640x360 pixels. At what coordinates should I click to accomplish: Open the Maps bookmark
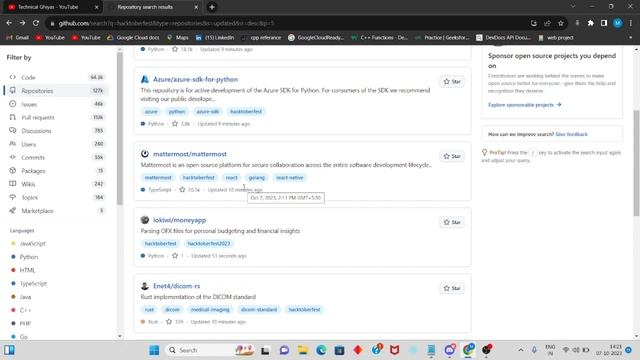178,38
